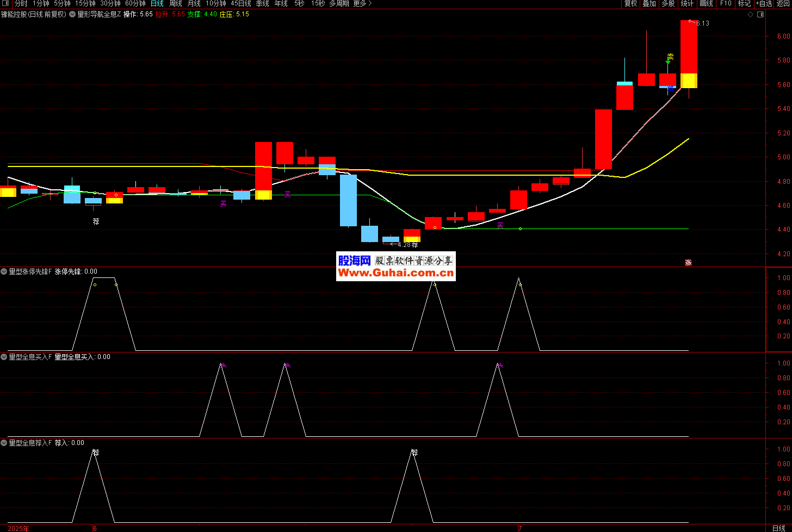The height and width of the screenshot is (532, 792).
Task: Click the month 6 marker on time axis
Action: (95, 528)
